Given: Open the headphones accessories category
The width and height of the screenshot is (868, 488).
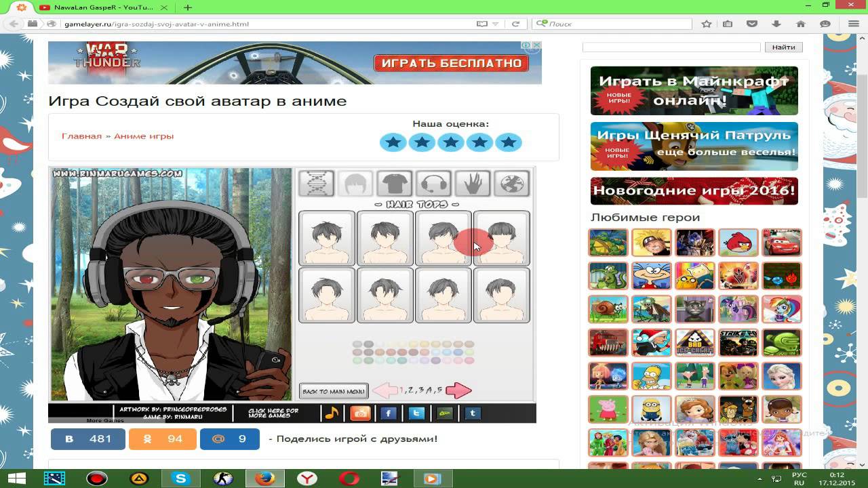Looking at the screenshot, I should [433, 183].
